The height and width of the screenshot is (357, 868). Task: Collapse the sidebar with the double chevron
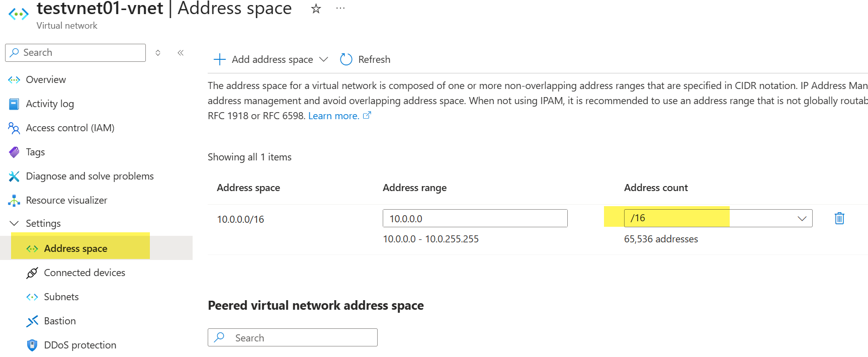click(181, 53)
